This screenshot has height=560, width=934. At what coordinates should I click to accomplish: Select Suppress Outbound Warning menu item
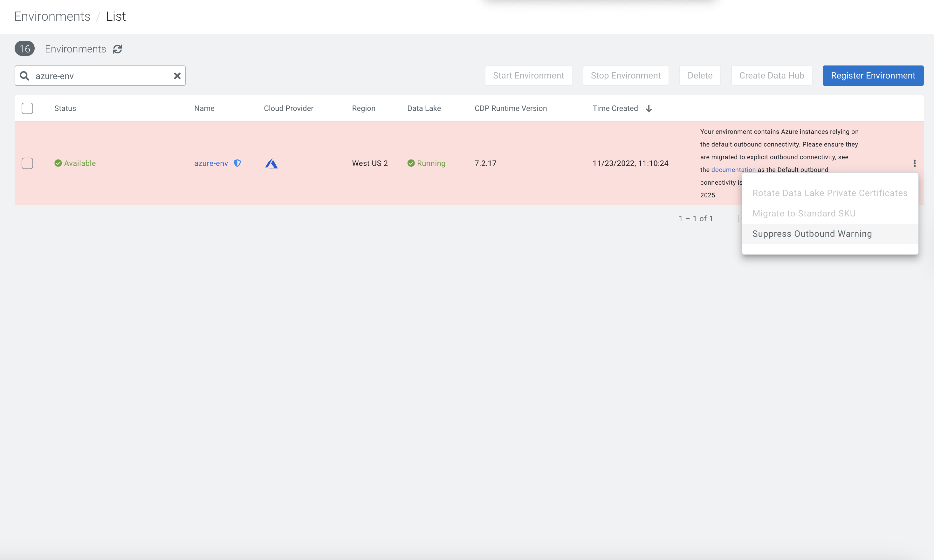[x=830, y=234]
